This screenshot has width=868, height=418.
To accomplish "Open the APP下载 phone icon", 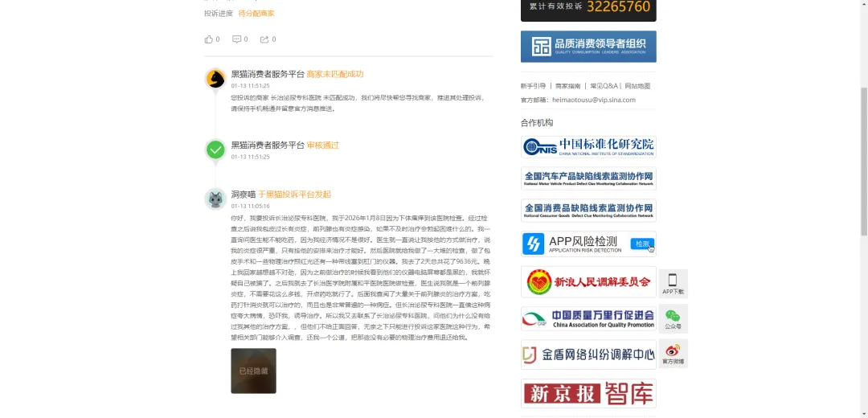I will click(x=674, y=284).
